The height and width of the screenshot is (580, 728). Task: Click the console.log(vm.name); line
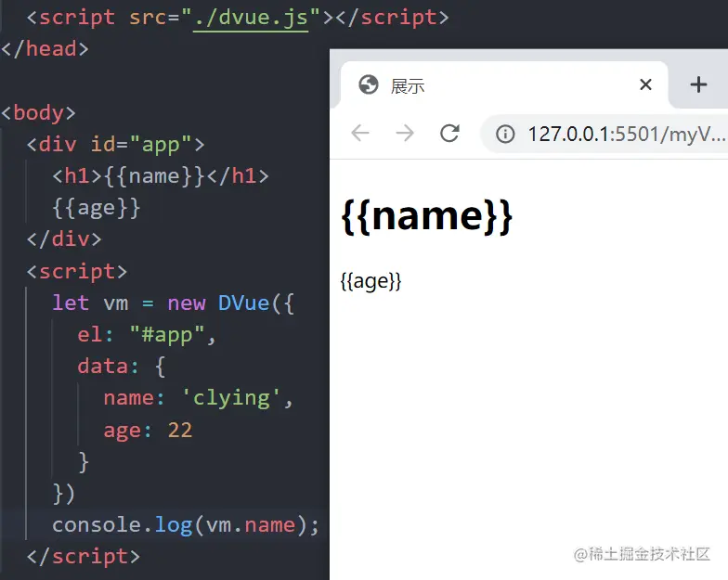(186, 525)
